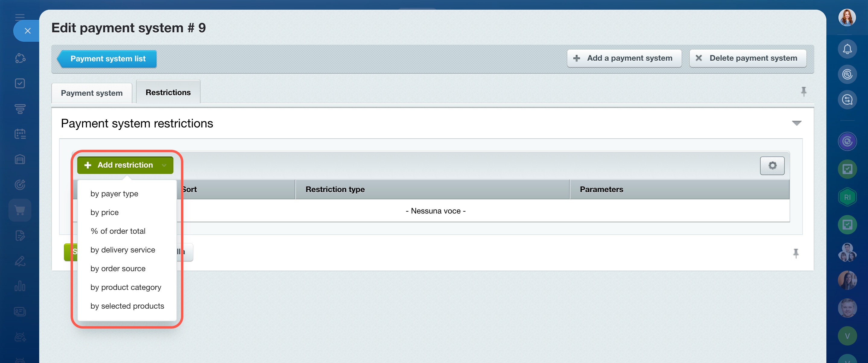This screenshot has width=868, height=363.
Task: Close the slider with the X button
Action: (x=28, y=31)
